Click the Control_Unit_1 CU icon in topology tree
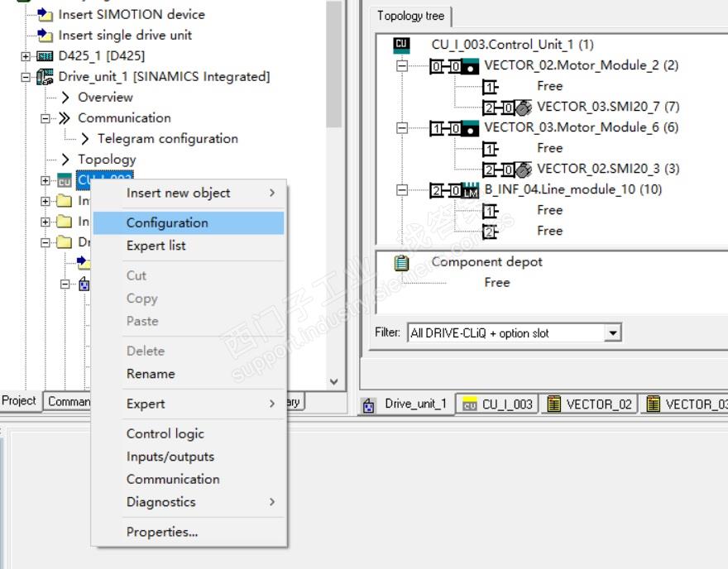This screenshot has height=569, width=728. pyautogui.click(x=401, y=44)
